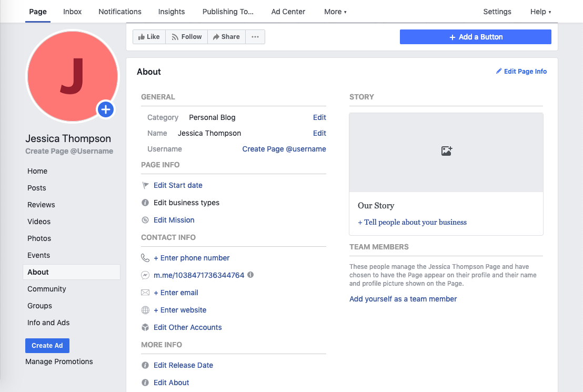Viewport: 583px width, 392px height.
Task: Open the m.me/1038471736344764 link
Action: 199,275
